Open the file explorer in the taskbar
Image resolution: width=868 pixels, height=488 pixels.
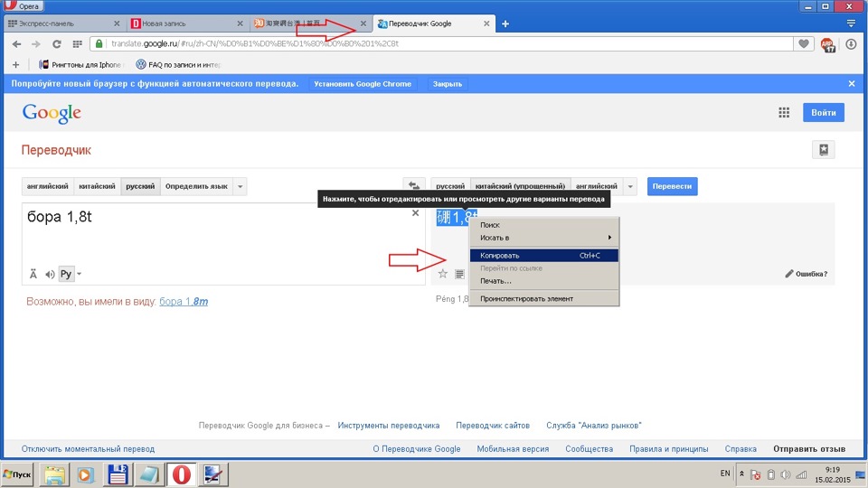(55, 474)
